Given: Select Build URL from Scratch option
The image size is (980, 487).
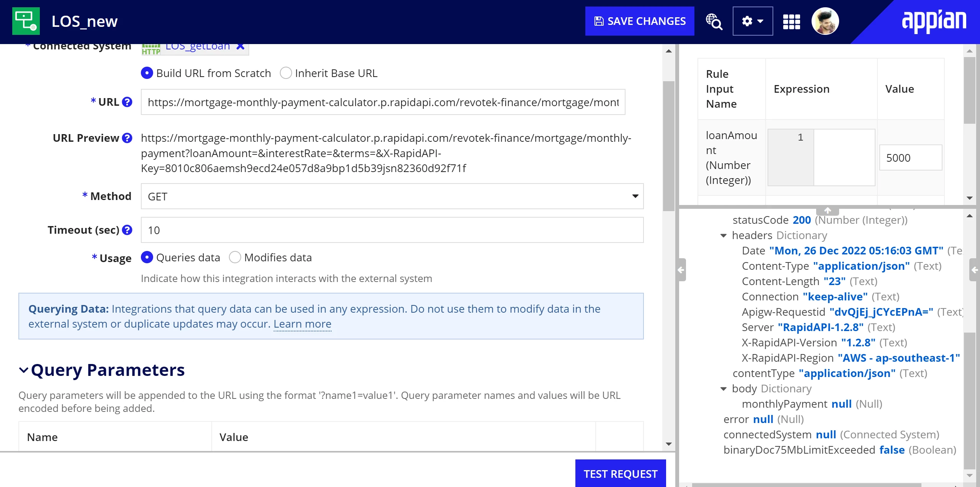Looking at the screenshot, I should [x=147, y=73].
